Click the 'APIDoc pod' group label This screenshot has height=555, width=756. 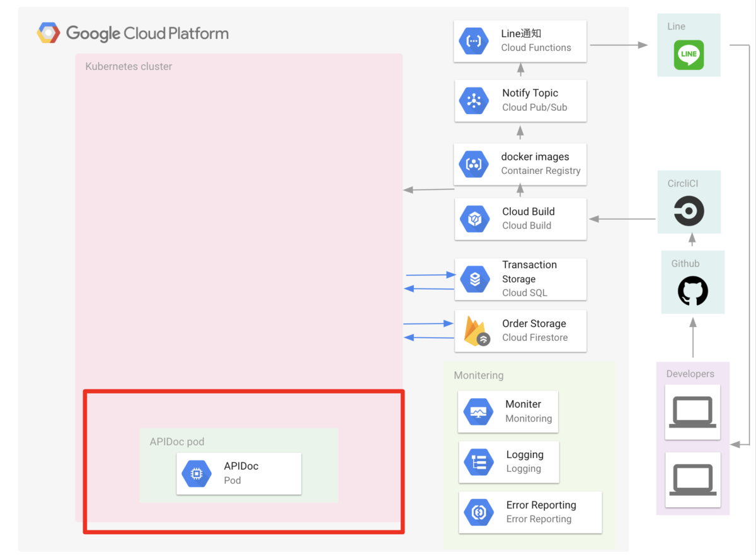[x=177, y=442]
